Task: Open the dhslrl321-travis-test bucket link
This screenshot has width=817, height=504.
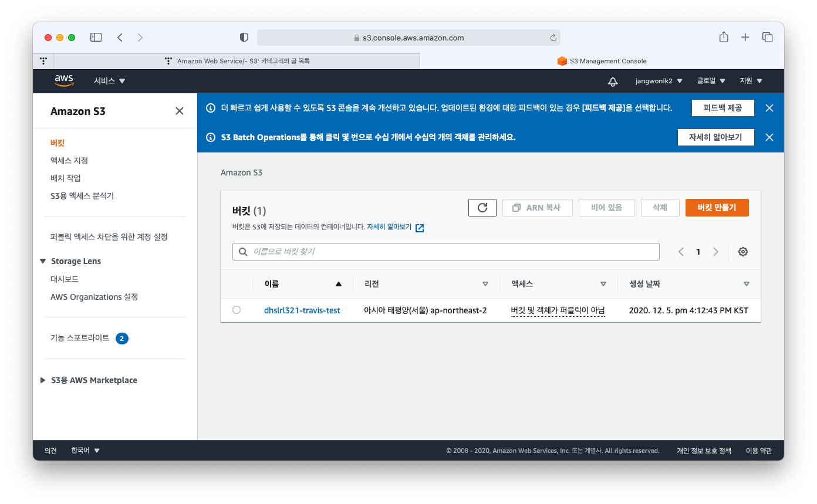Action: (x=302, y=310)
